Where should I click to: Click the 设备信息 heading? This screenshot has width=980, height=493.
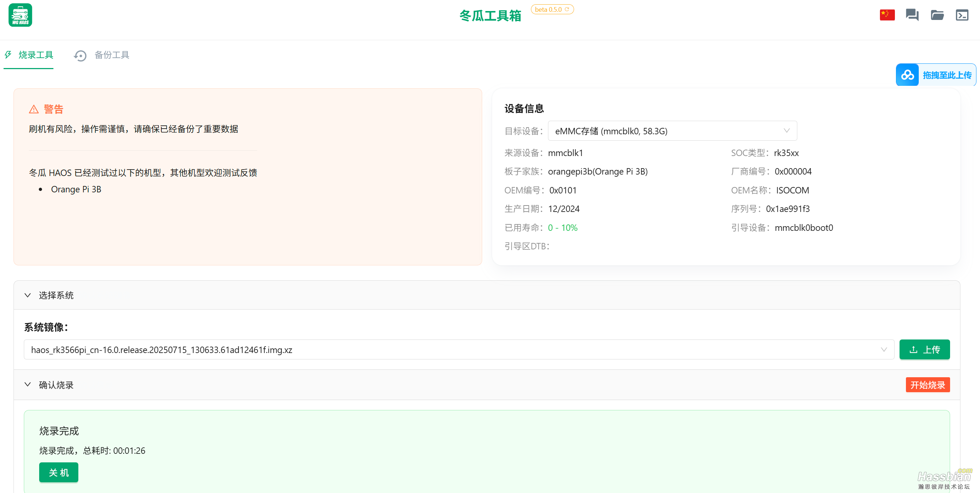point(524,109)
